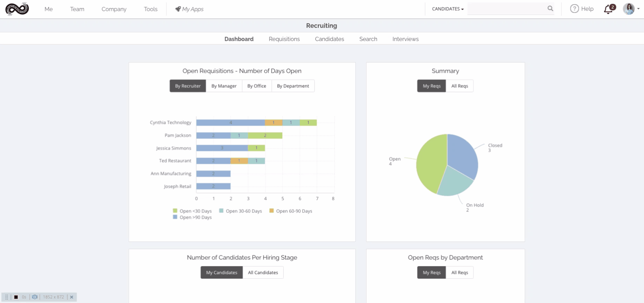
Task: Toggle All Reqs in Summary panel
Action: (460, 86)
